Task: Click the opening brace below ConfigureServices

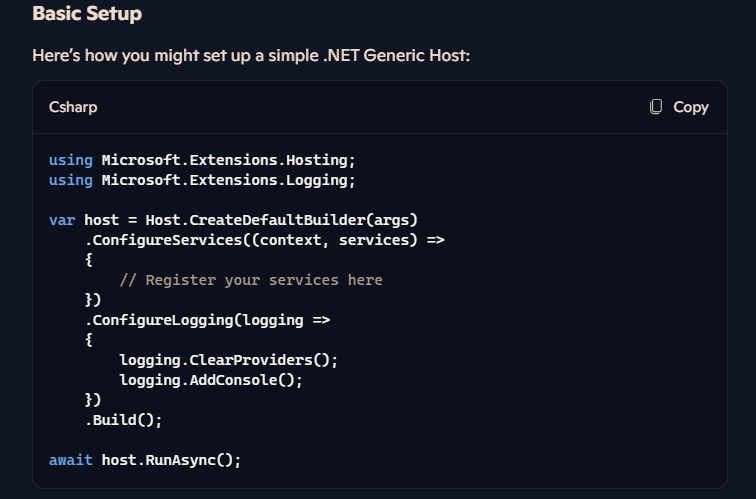Action: coord(89,260)
